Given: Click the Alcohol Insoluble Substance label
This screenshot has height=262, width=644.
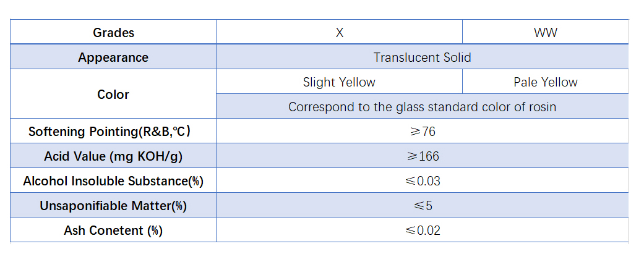Looking at the screenshot, I should pos(113,180).
